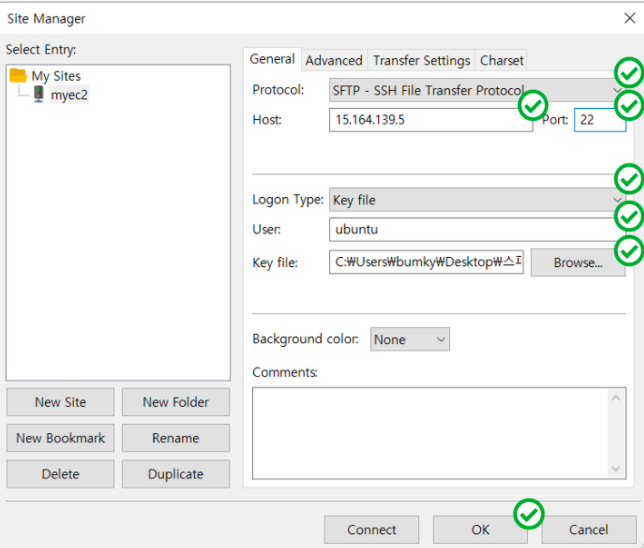This screenshot has width=644, height=548.
Task: Click the Key file path field
Action: (x=426, y=262)
